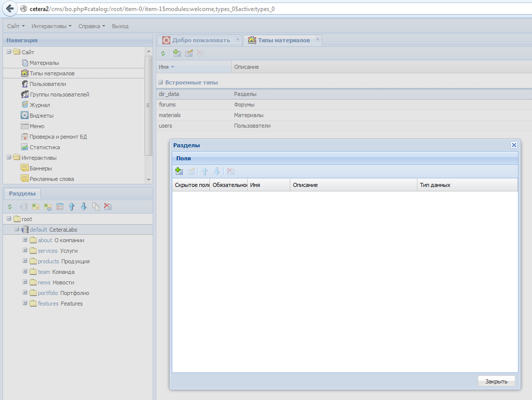This screenshot has height=400, width=532.
Task: Close the Разделы dialog with X
Action: [x=514, y=145]
